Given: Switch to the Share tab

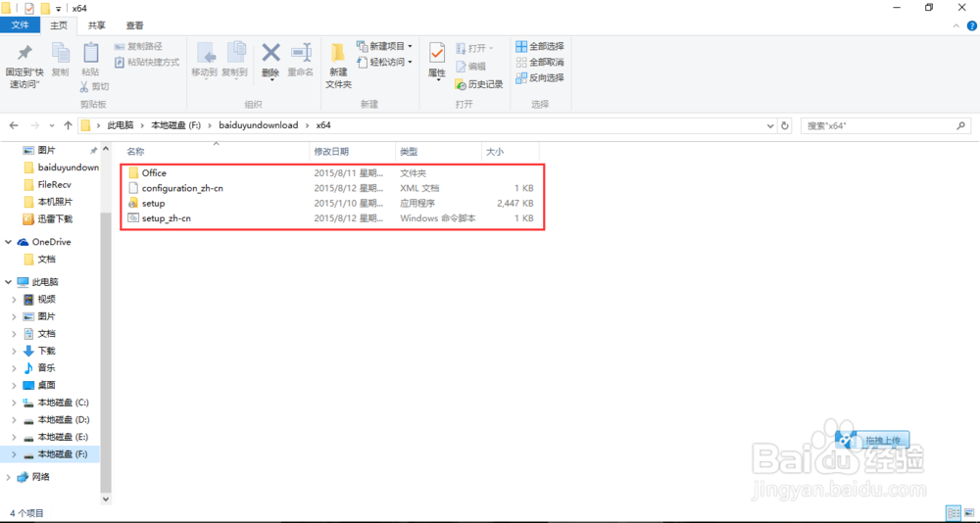Looking at the screenshot, I should [96, 25].
